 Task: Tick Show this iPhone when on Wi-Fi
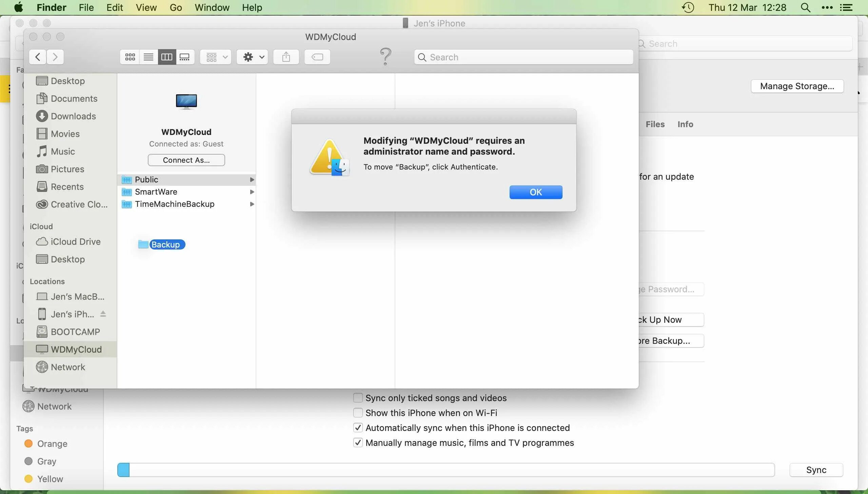pyautogui.click(x=358, y=413)
